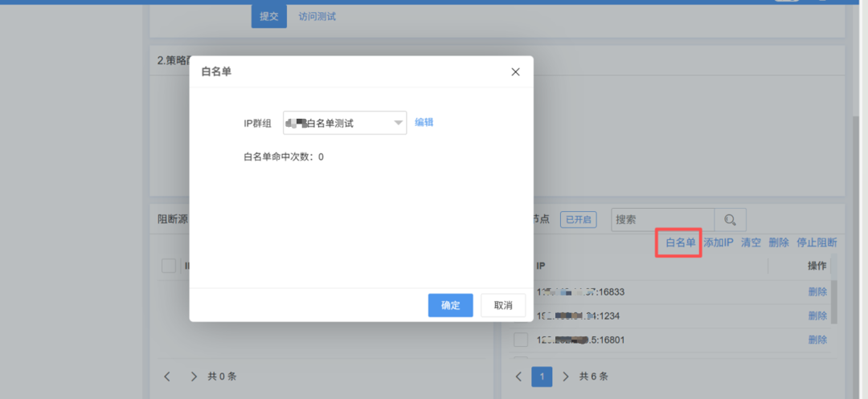The image size is (868, 399).
Task: Click the 共 6 条 total text
Action: click(593, 377)
